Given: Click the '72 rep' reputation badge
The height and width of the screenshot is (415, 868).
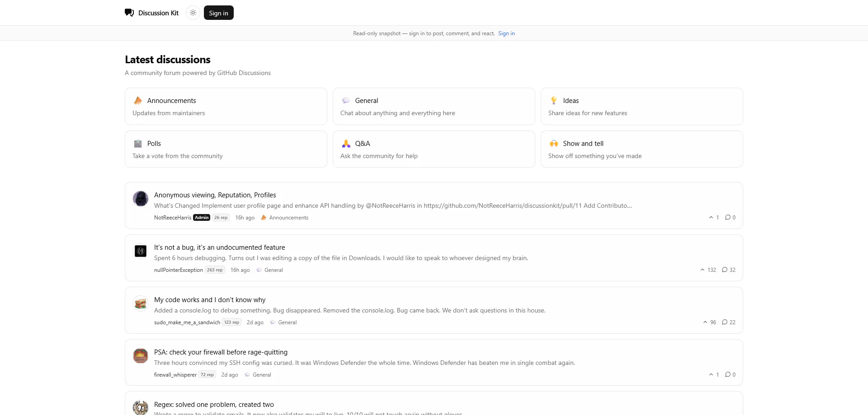Looking at the screenshot, I should (x=208, y=375).
